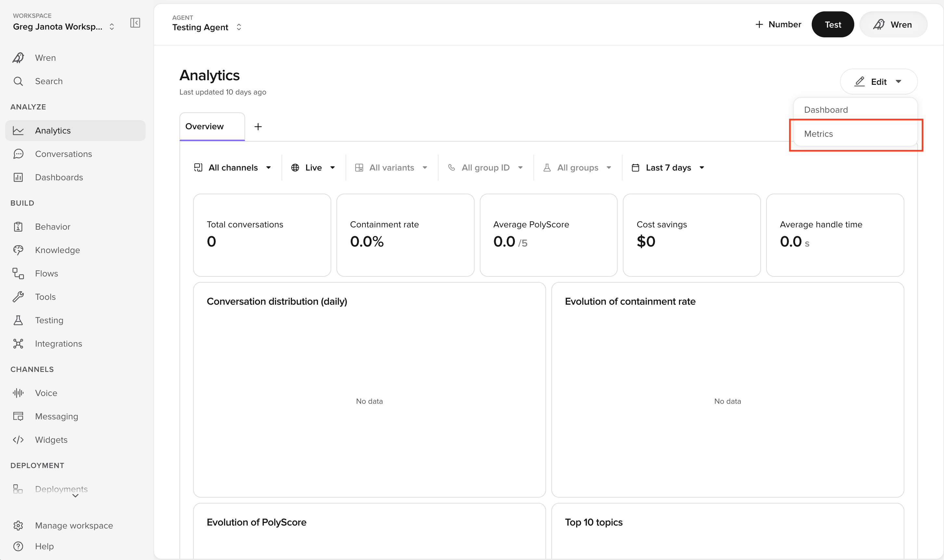Click the Dashboards icon

(18, 177)
